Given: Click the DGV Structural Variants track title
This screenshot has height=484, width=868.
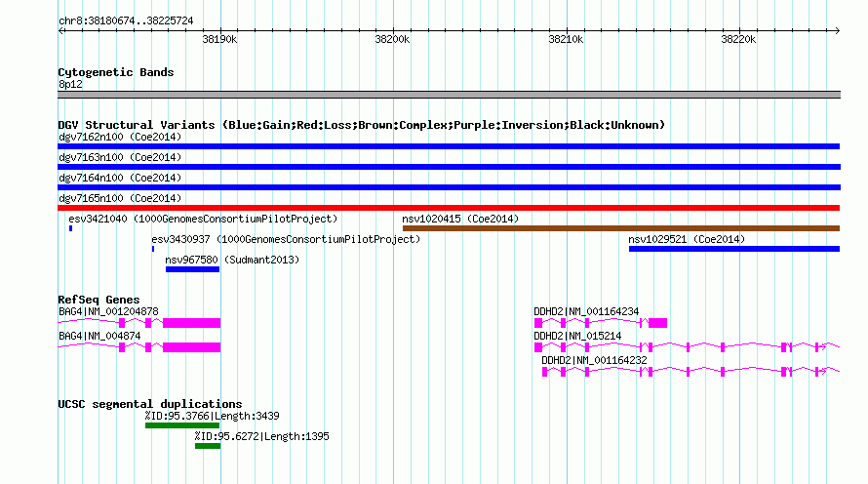Looking at the screenshot, I should [362, 125].
